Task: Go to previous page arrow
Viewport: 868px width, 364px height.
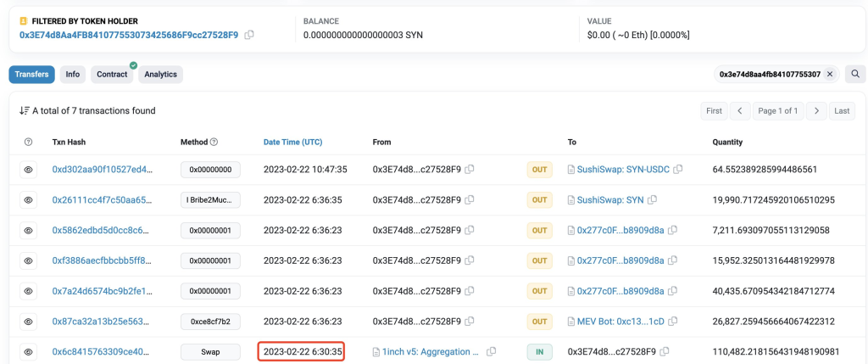Action: point(740,111)
